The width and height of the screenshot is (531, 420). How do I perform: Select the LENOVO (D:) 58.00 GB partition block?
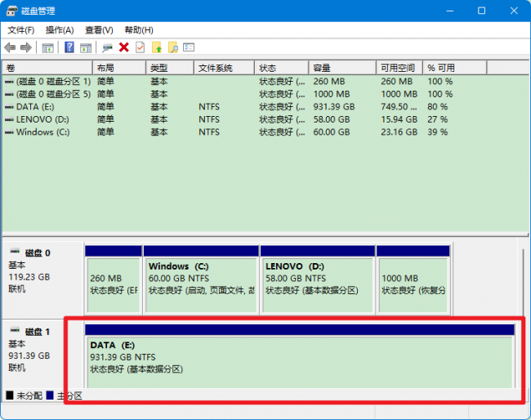(x=318, y=279)
